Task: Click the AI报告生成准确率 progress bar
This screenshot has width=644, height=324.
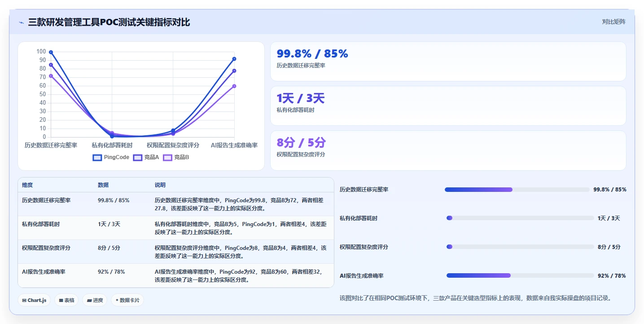Action: [x=520, y=275]
